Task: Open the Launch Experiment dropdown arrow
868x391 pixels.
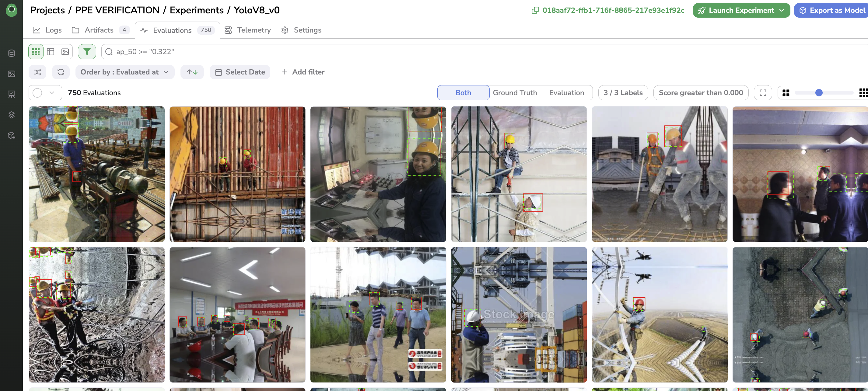Action: (781, 10)
